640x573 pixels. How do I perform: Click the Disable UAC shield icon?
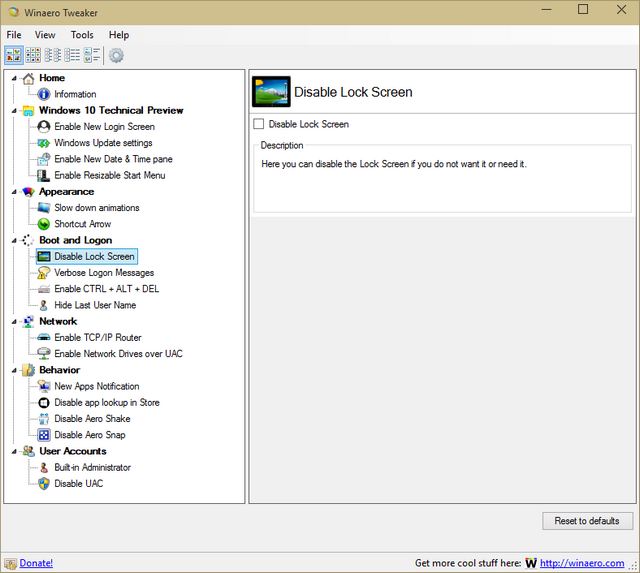pyautogui.click(x=44, y=484)
